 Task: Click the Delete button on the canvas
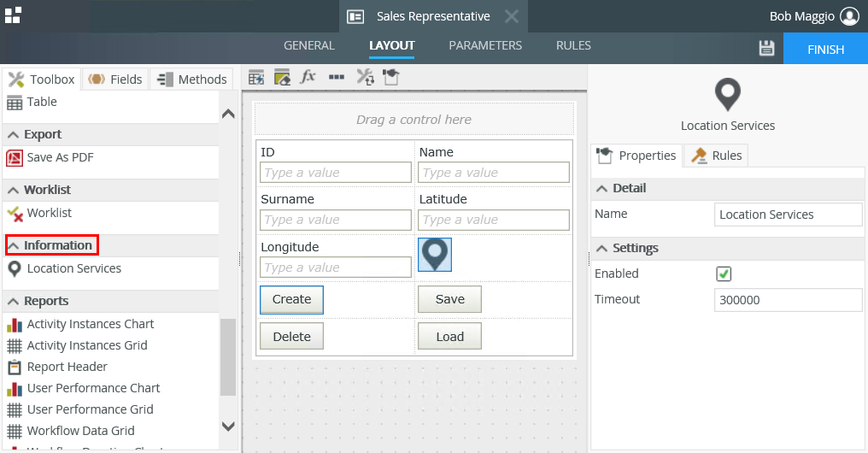tap(291, 337)
